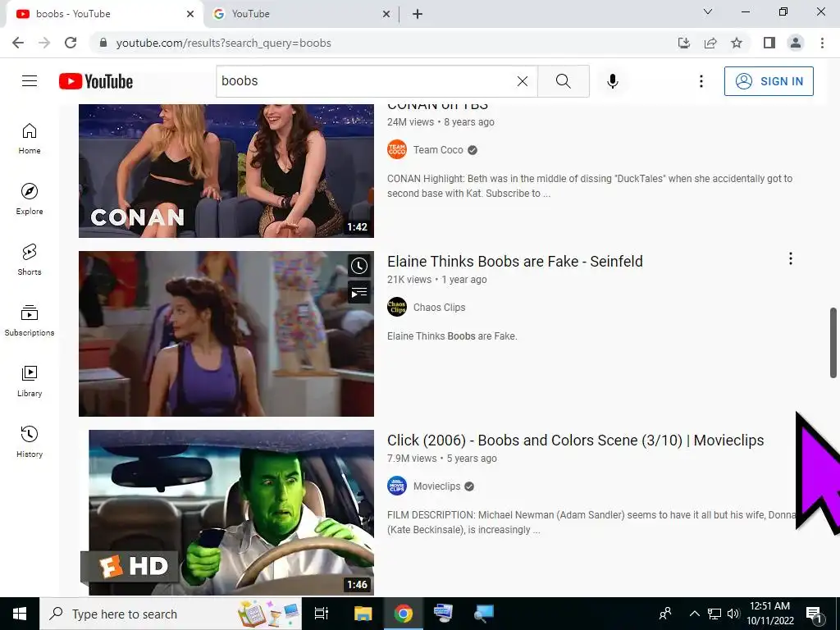This screenshot has height=630, width=840.
Task: Click the volume speaker tray icon
Action: [x=733, y=614]
